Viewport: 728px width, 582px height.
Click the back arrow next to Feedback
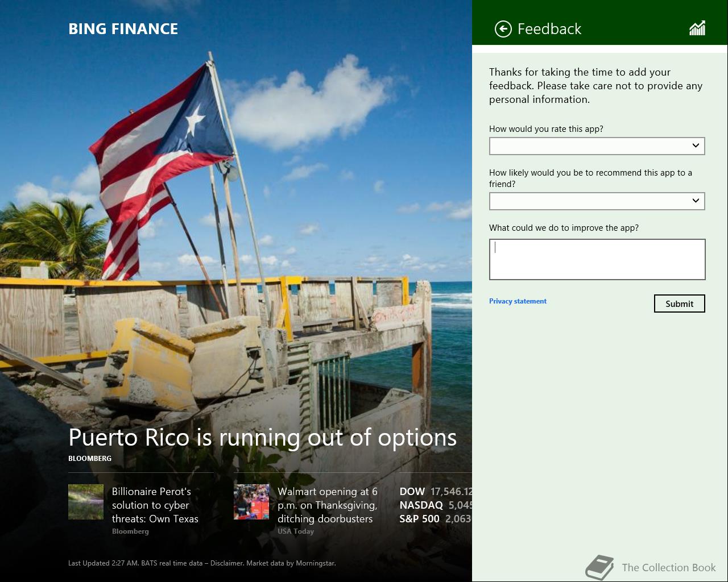click(503, 29)
